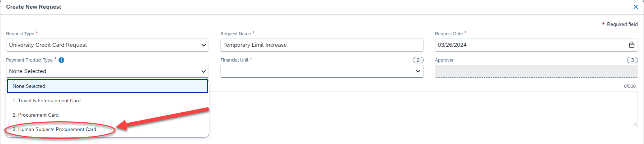Click the comment box resize handle
This screenshot has width=644, height=144.
pyautogui.click(x=635, y=124)
